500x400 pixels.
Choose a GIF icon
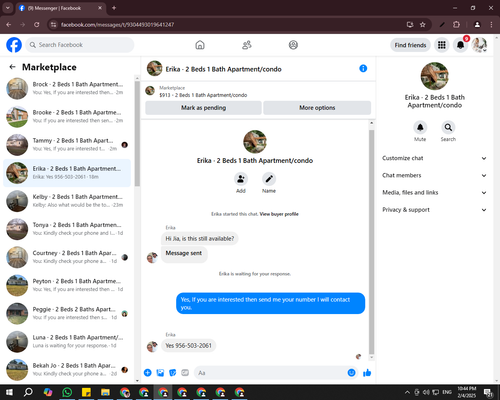coord(185,373)
